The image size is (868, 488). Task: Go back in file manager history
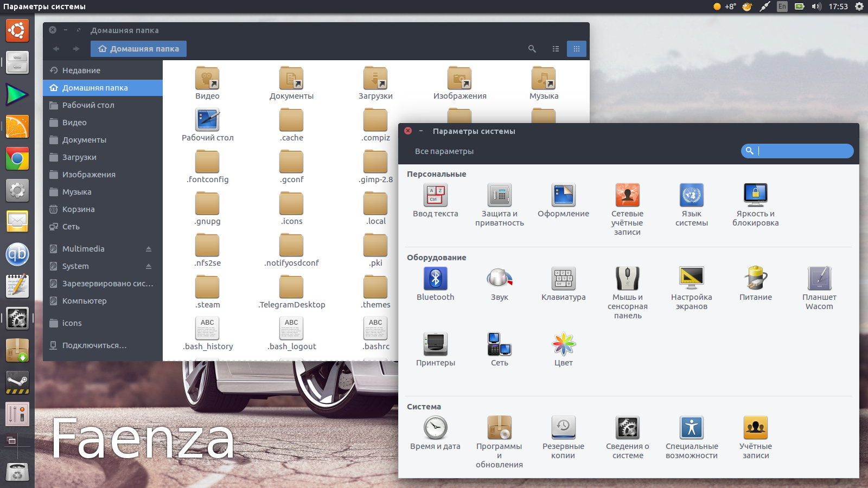56,49
